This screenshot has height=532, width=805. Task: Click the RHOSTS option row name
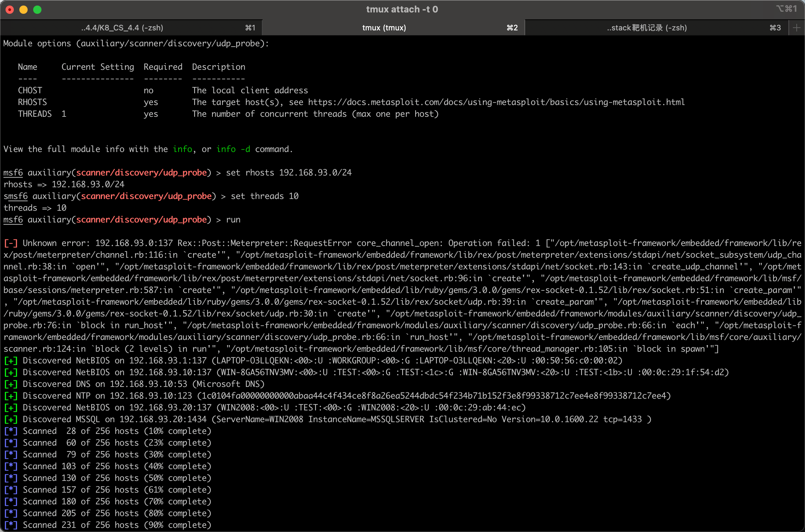tap(32, 102)
